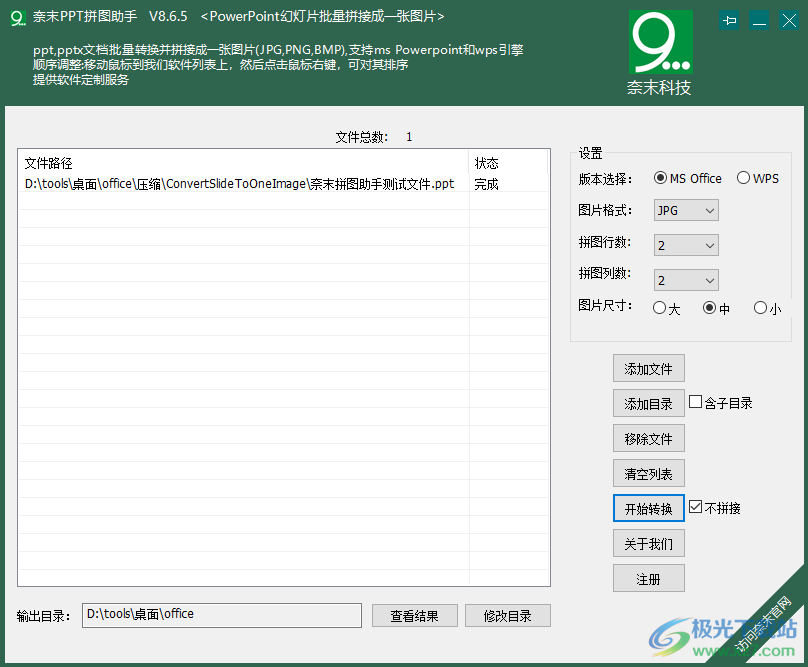Viewport: 808px width, 667px height.
Task: Enable the 含子目录 checkbox
Action: point(695,402)
